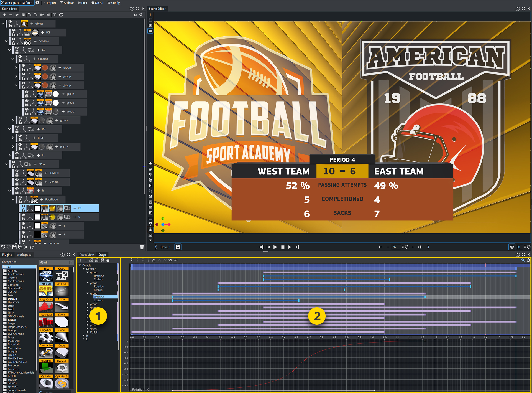Open the plugin filter All dropdown
532x393 pixels.
tap(56, 262)
